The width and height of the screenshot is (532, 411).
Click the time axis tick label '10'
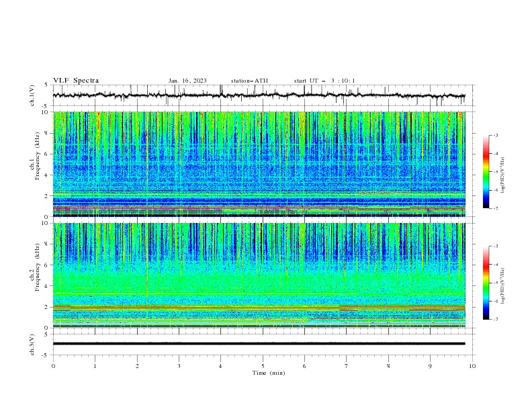pos(472,366)
